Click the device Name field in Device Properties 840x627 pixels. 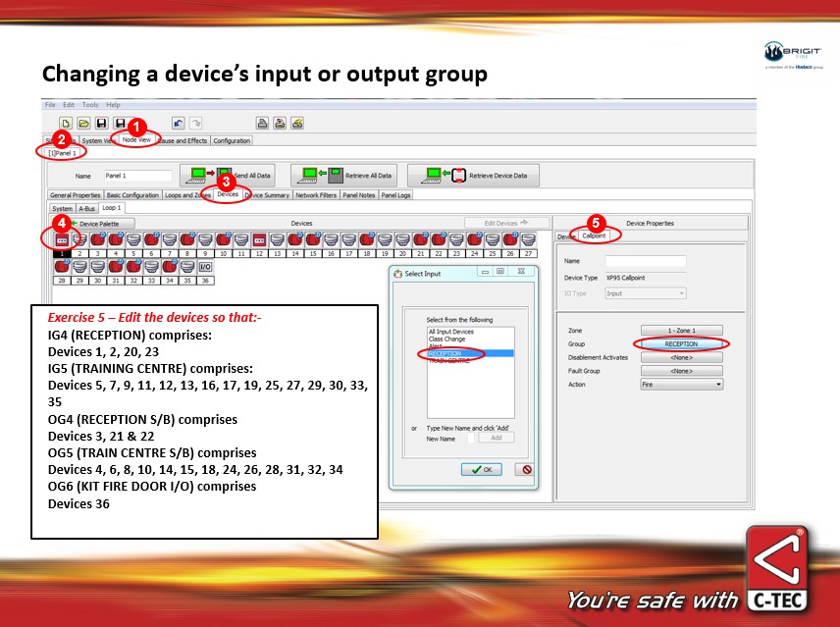point(646,262)
